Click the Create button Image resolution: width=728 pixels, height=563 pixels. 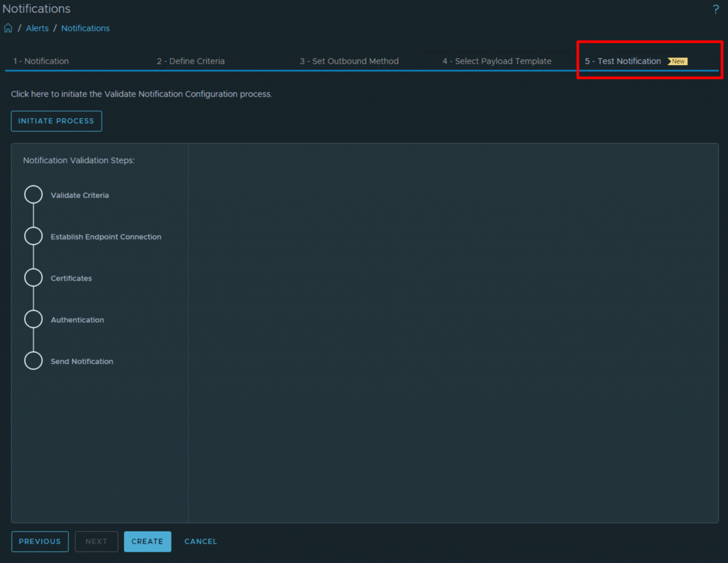[147, 541]
